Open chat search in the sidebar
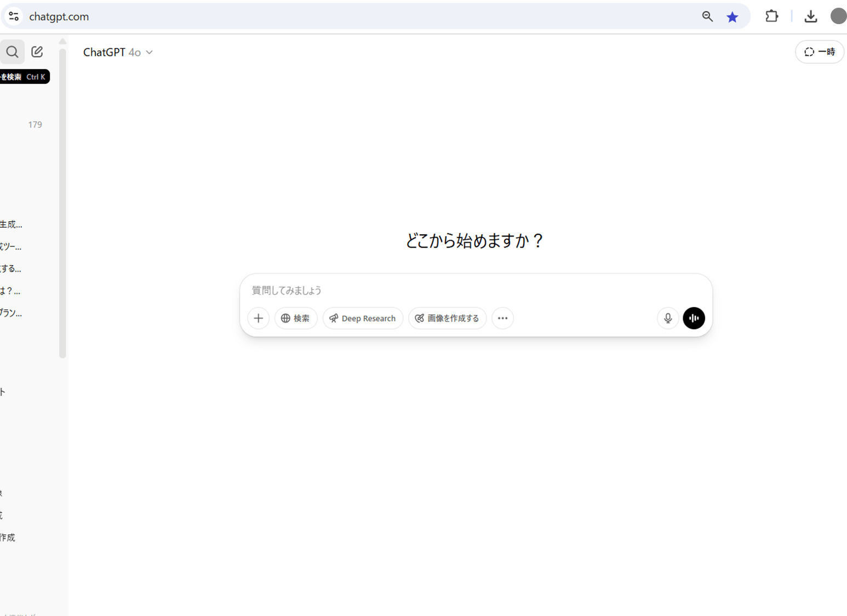Screen dimensions: 847x616 [12, 52]
